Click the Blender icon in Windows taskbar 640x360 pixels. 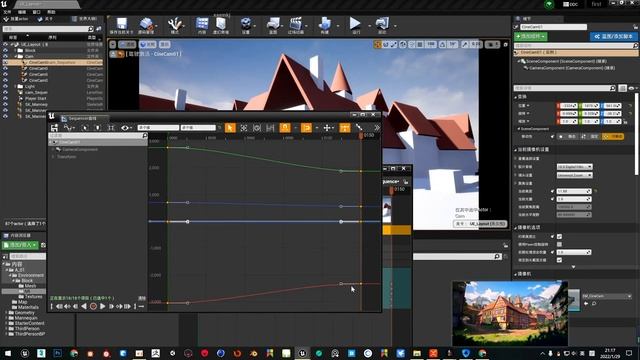253,353
